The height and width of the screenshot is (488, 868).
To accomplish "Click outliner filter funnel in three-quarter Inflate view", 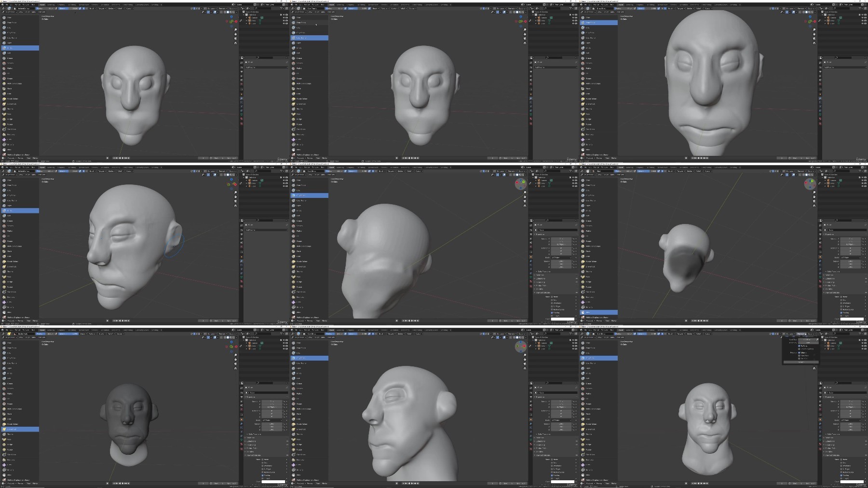I will click(281, 171).
